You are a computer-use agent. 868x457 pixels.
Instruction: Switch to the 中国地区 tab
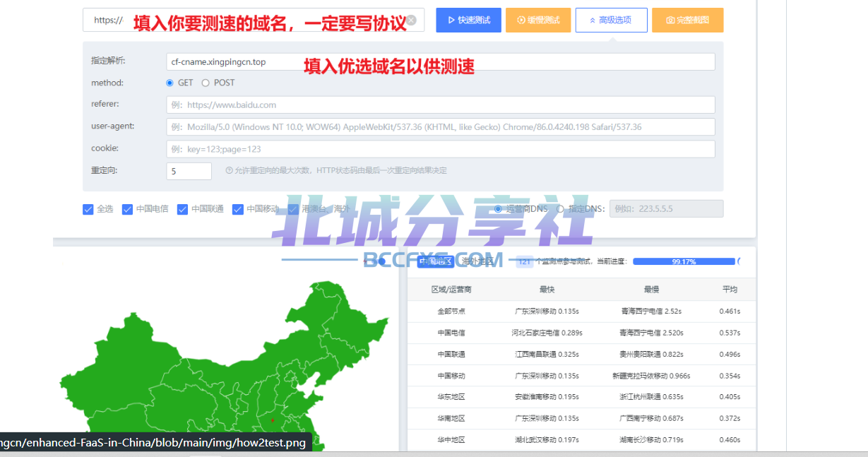coord(434,261)
